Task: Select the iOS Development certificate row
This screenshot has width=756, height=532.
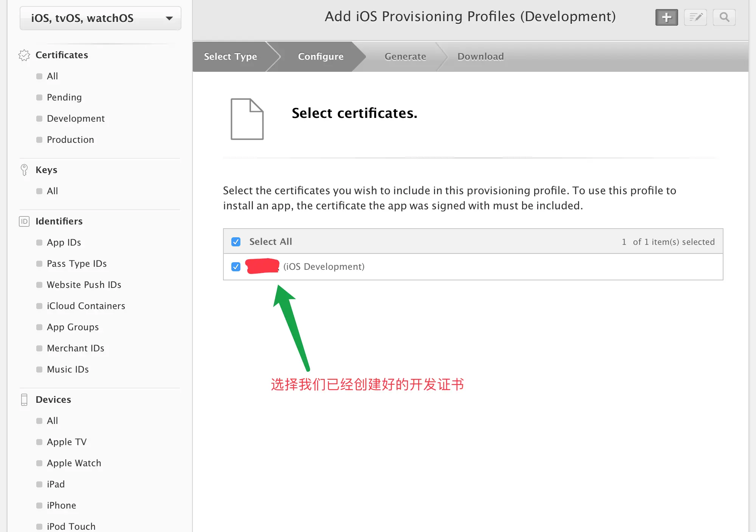Action: [x=324, y=267]
